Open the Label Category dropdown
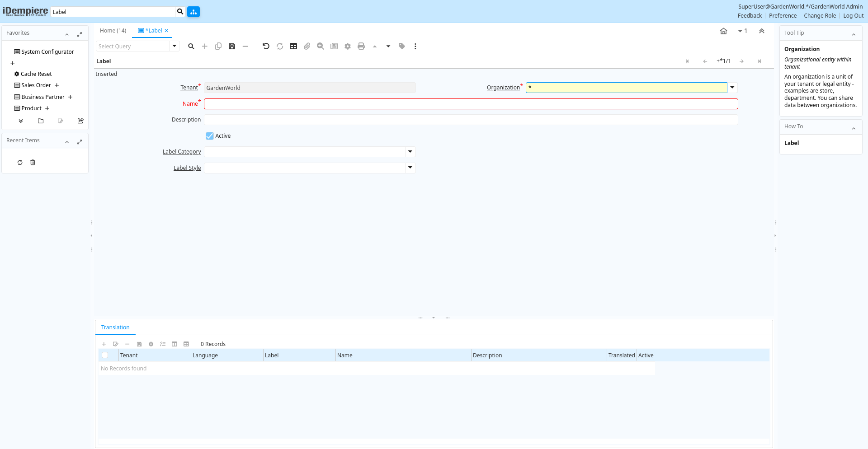868x449 pixels. click(410, 152)
